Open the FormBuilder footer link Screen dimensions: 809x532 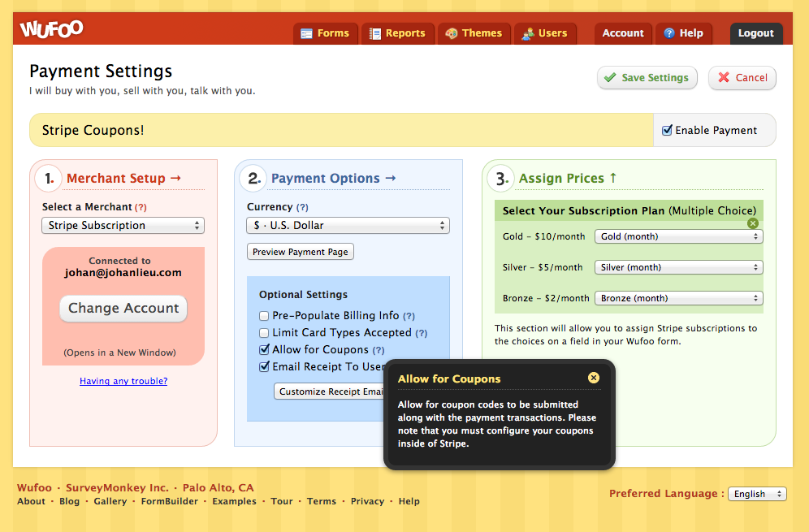pyautogui.click(x=170, y=502)
